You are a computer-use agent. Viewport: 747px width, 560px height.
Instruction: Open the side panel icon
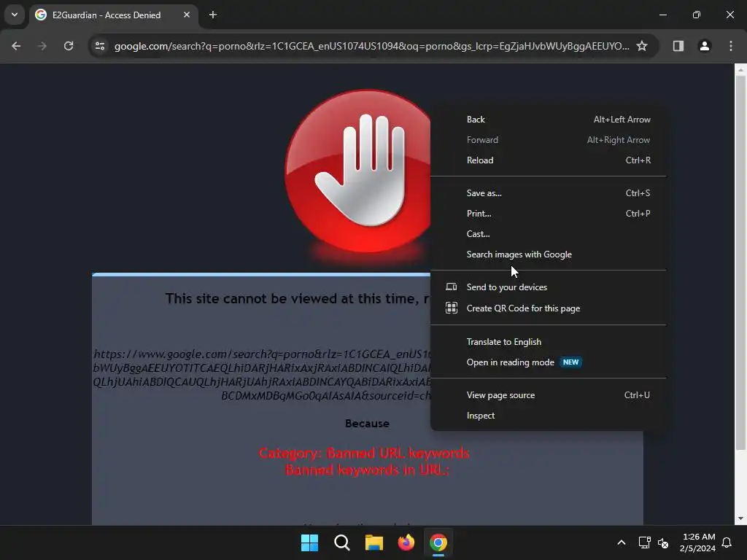point(678,46)
